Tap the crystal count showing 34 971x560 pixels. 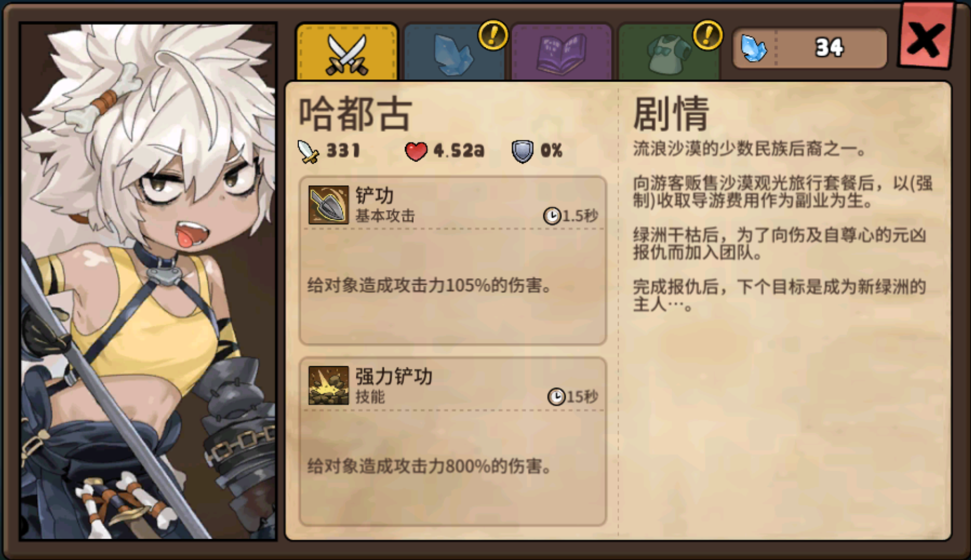pyautogui.click(x=829, y=47)
